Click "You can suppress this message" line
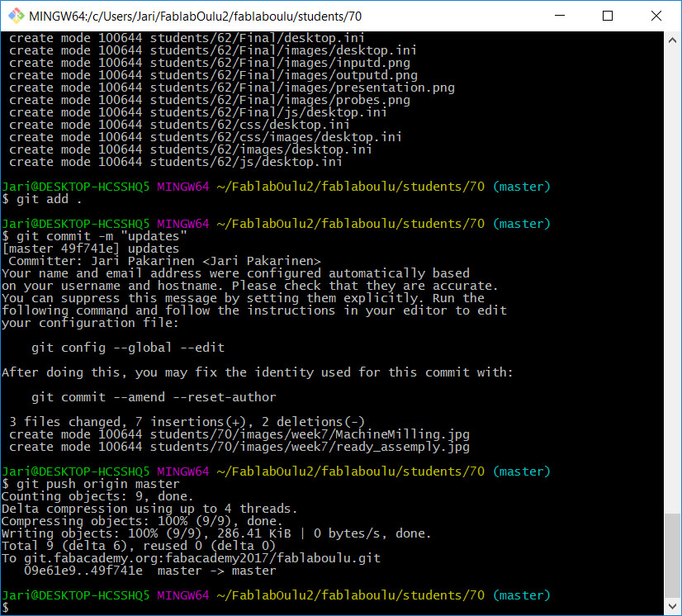Screen dimensions: 682x616 point(243,298)
